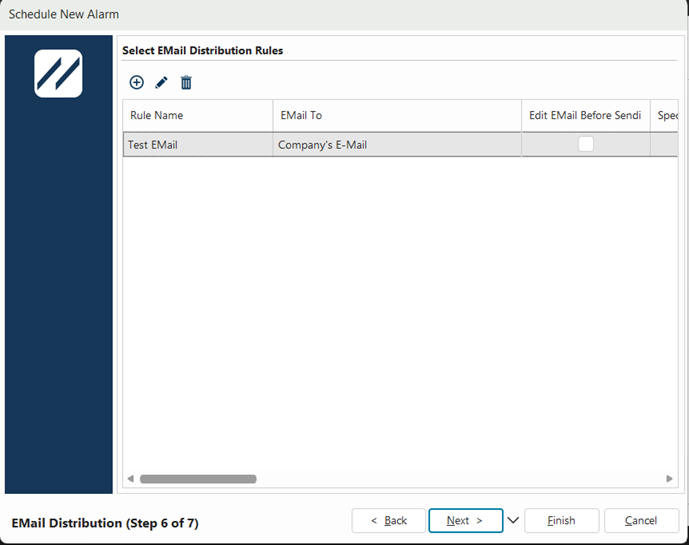Image resolution: width=689 pixels, height=545 pixels.
Task: Click the scroll left arrow
Action: click(x=131, y=479)
